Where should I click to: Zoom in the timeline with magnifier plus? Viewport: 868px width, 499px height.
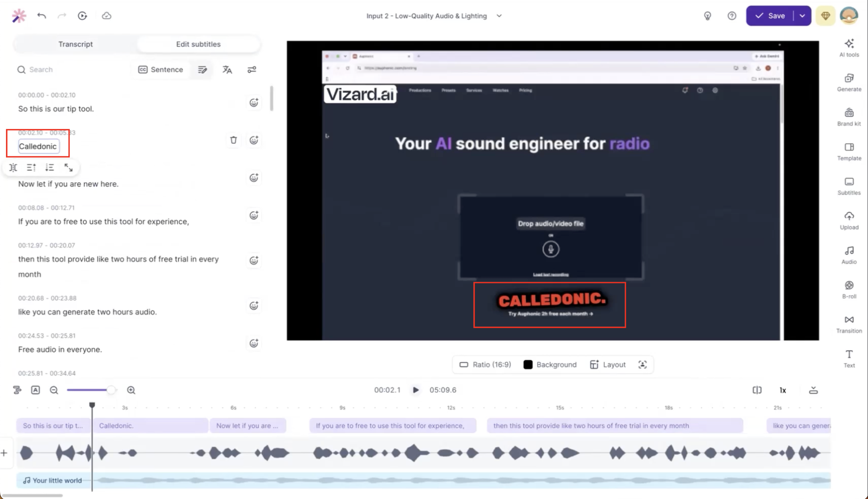131,390
